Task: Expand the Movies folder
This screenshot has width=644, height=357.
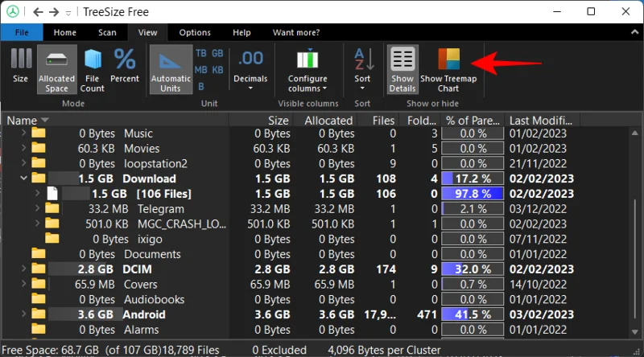Action: 23,148
